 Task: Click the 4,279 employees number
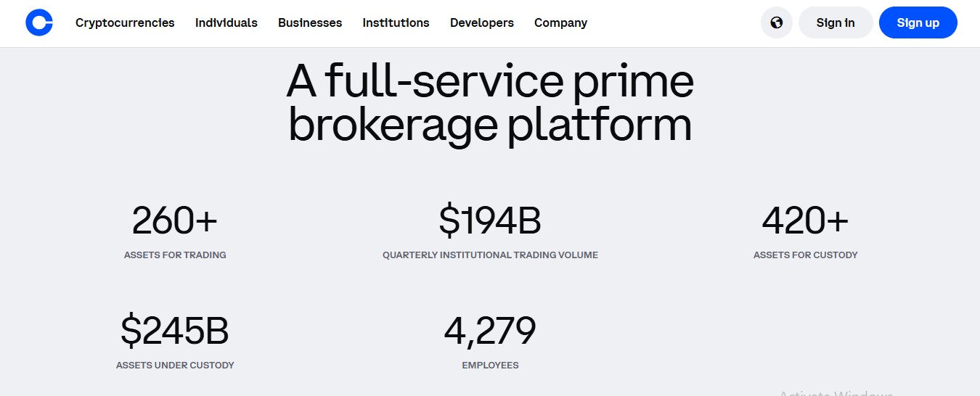click(490, 331)
